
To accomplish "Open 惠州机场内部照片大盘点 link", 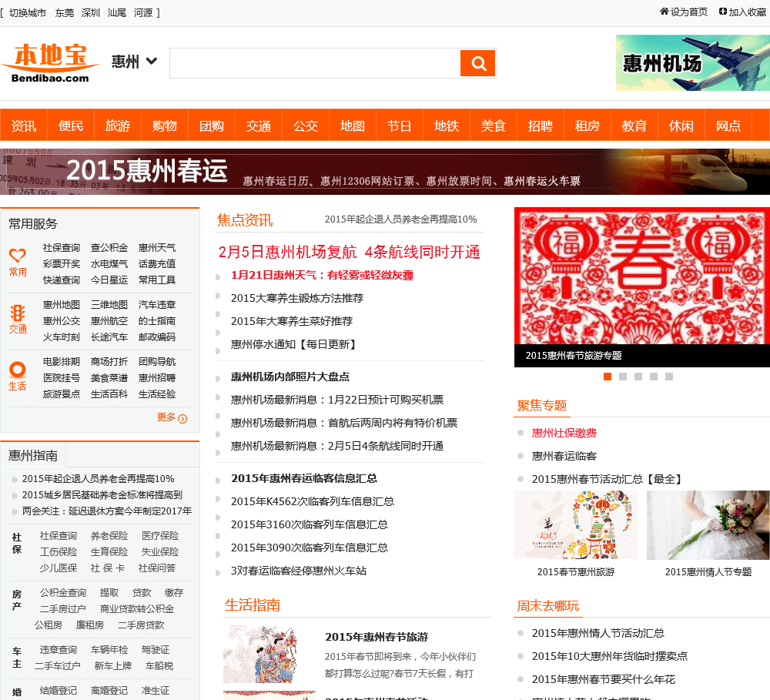I will coord(290,377).
